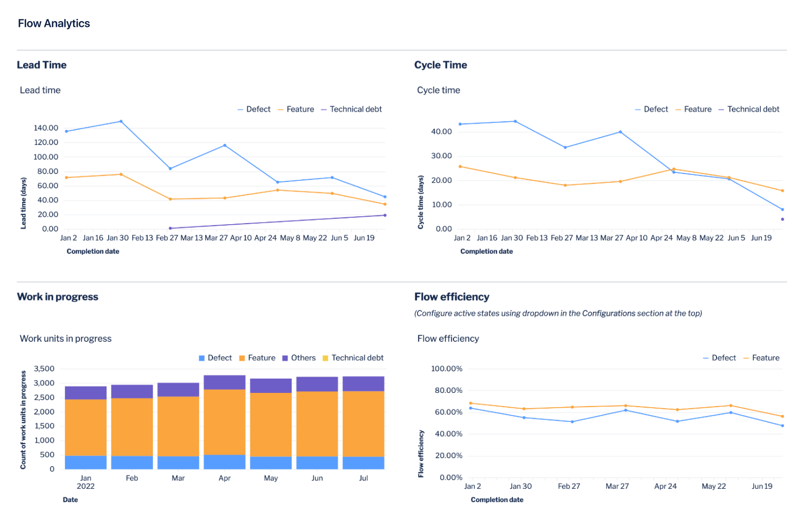812x530 pixels.
Task: Click the bold Cycle Time section heading
Action: (x=441, y=65)
